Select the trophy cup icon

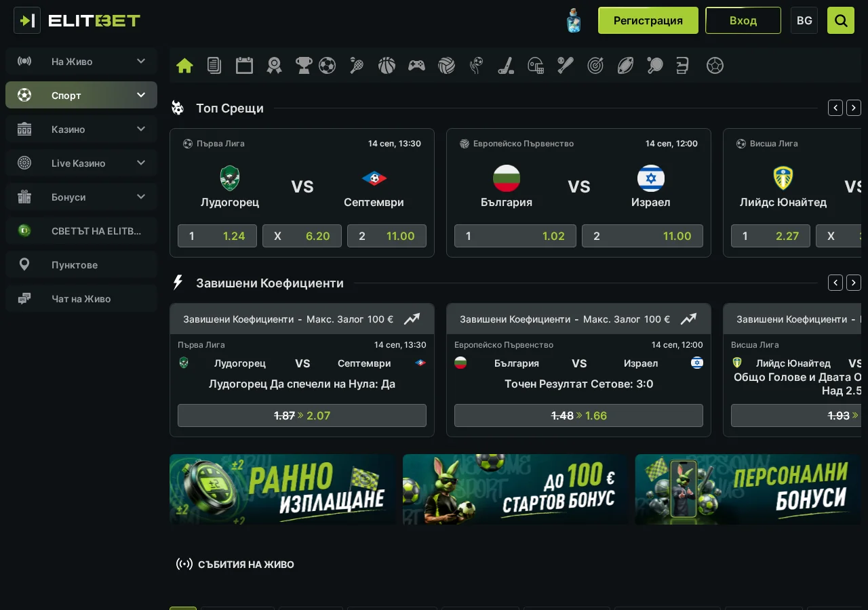pos(304,66)
